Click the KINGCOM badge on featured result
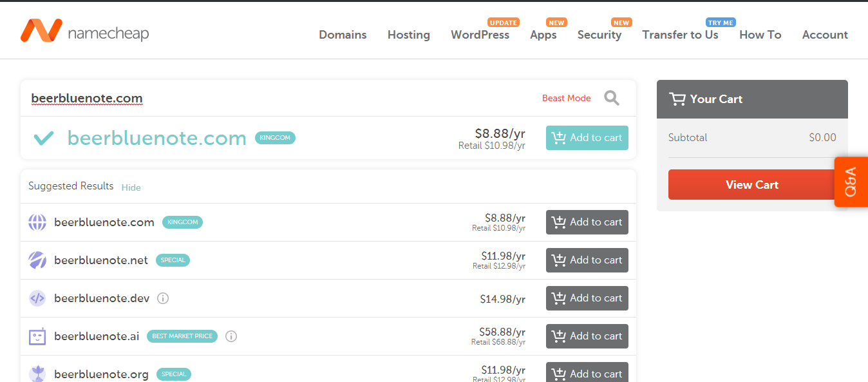Screen dimensions: 868x382 pos(276,138)
